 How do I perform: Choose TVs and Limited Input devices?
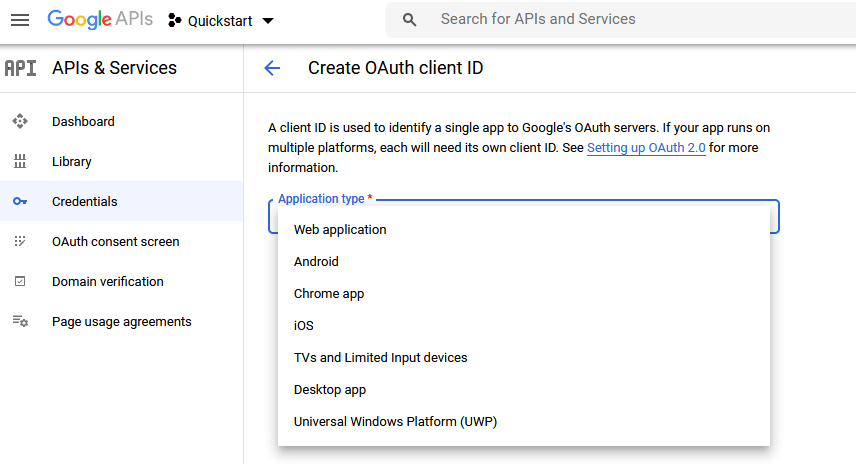[x=380, y=358]
